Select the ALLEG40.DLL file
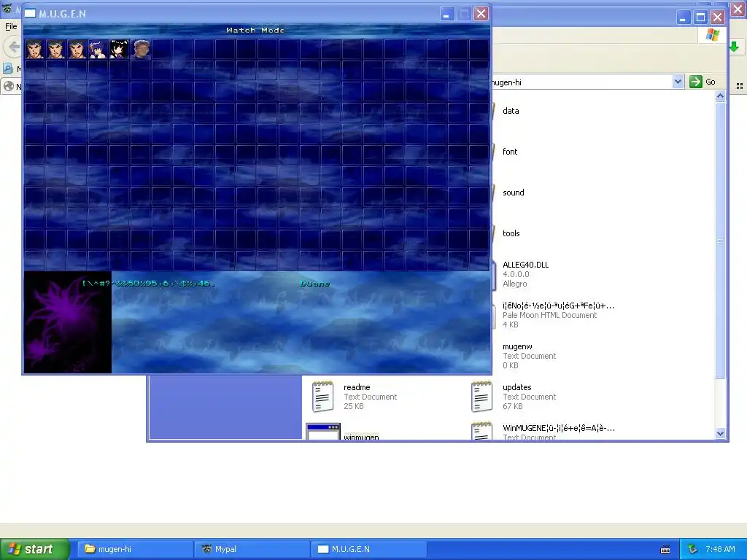The width and height of the screenshot is (747, 560). pos(525,265)
